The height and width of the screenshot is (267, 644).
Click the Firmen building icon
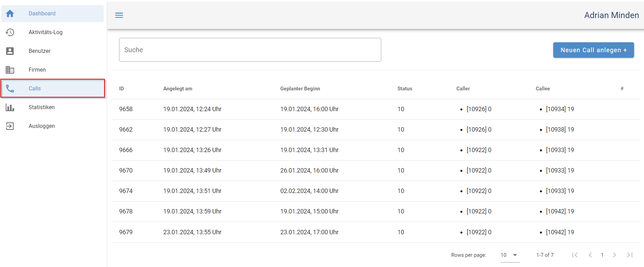10,70
